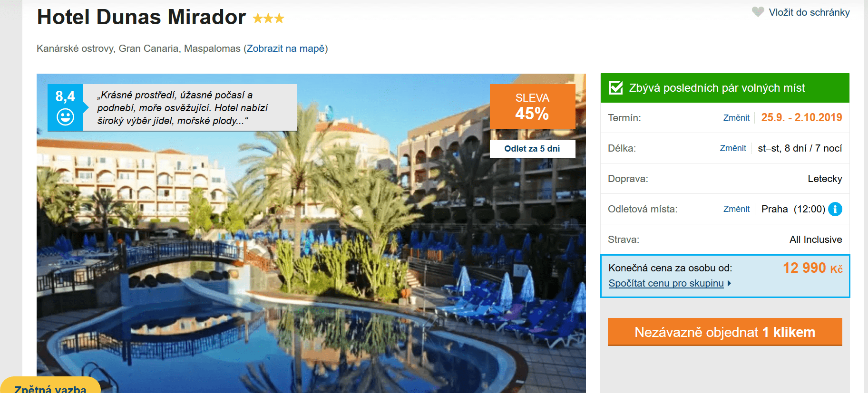This screenshot has width=868, height=393.
Task: Click Nezávazně objednat 1 klikem button
Action: [725, 332]
